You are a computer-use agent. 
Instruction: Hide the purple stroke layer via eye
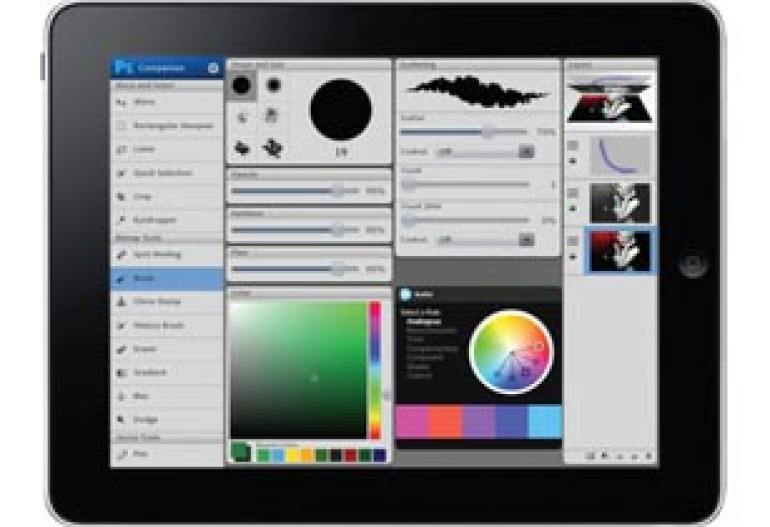[x=573, y=161]
